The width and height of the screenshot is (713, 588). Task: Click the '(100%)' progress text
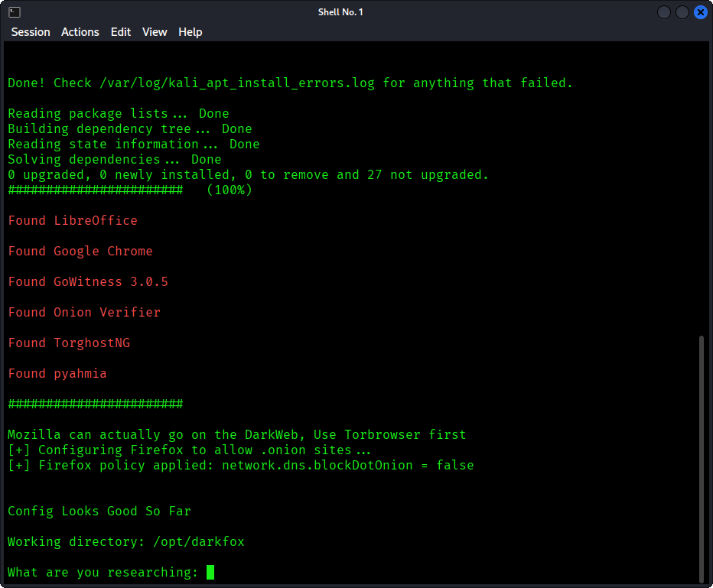pyautogui.click(x=230, y=190)
